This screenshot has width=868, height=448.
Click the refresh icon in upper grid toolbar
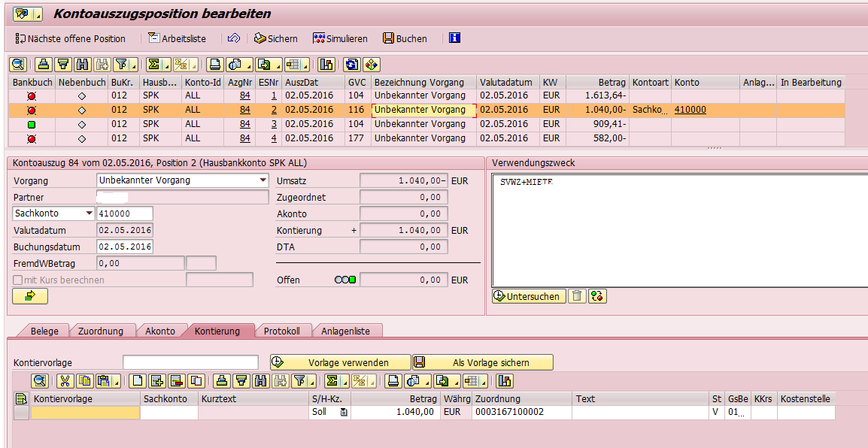pos(353,65)
